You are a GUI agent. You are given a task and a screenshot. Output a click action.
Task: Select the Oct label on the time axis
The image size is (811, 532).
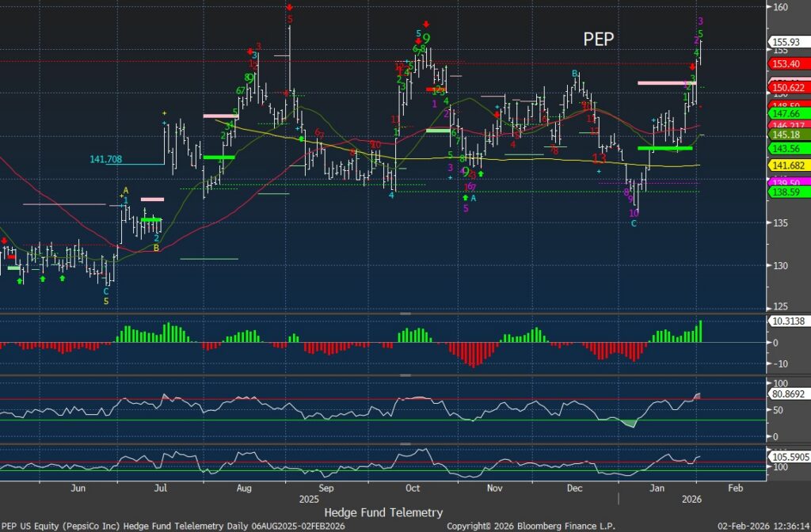coord(410,490)
